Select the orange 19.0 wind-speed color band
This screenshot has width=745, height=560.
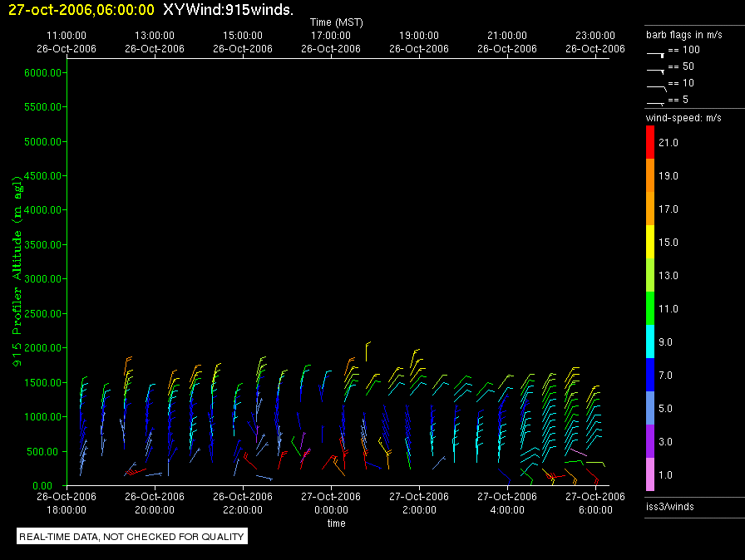coord(650,176)
